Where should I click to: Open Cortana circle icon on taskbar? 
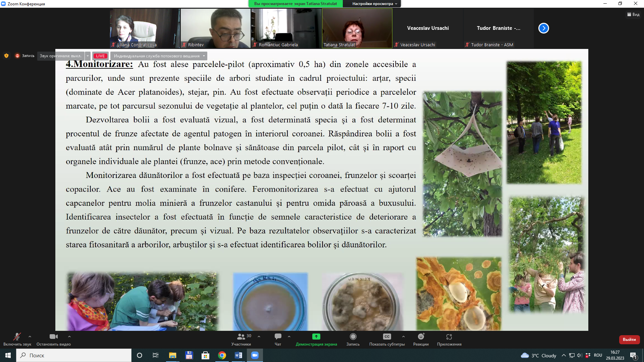click(x=140, y=355)
